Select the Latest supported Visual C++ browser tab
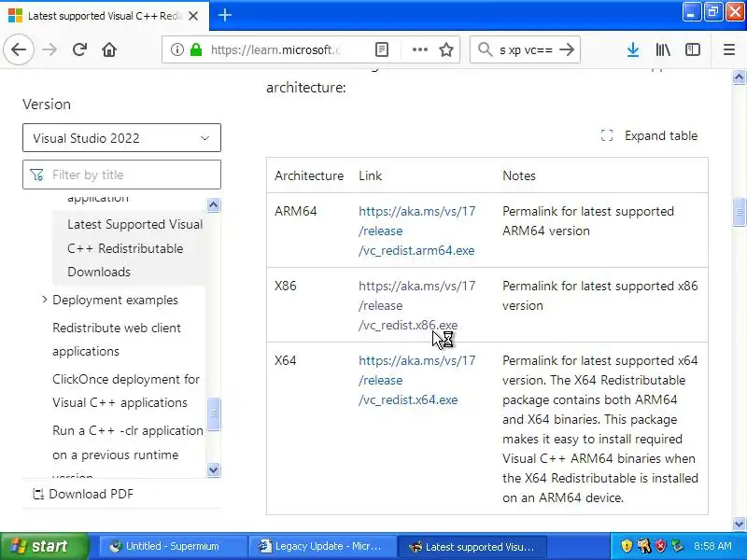This screenshot has width=747, height=560. pyautogui.click(x=104, y=16)
